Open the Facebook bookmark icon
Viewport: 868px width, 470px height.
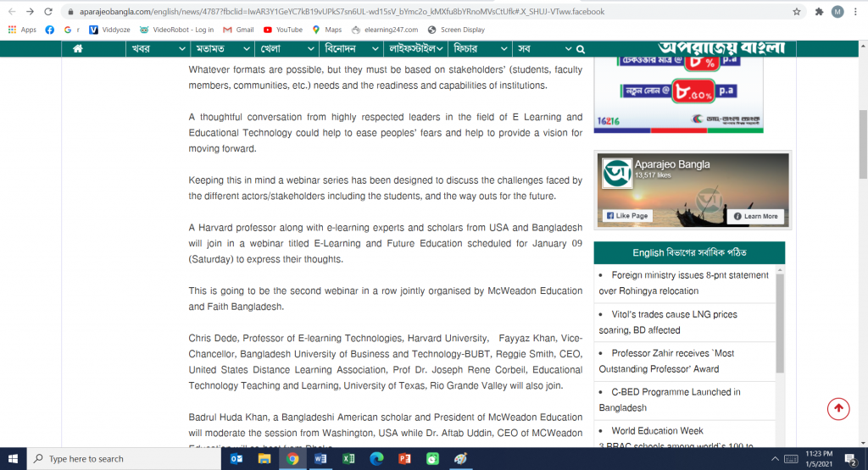[x=49, y=30]
